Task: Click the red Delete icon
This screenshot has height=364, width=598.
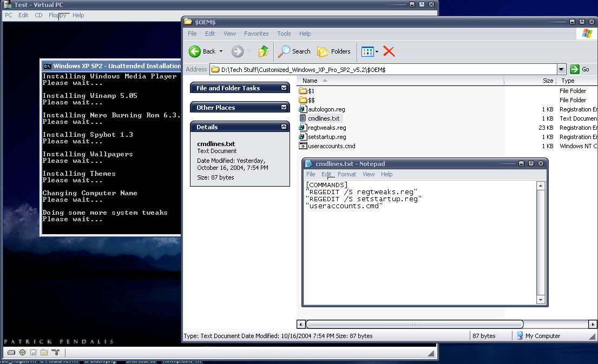Action: (389, 51)
